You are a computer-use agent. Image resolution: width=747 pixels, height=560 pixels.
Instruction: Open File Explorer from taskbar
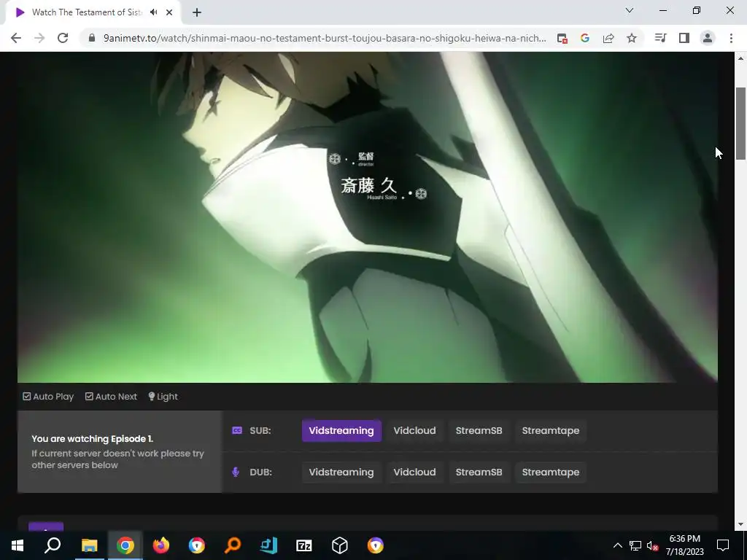pyautogui.click(x=89, y=545)
